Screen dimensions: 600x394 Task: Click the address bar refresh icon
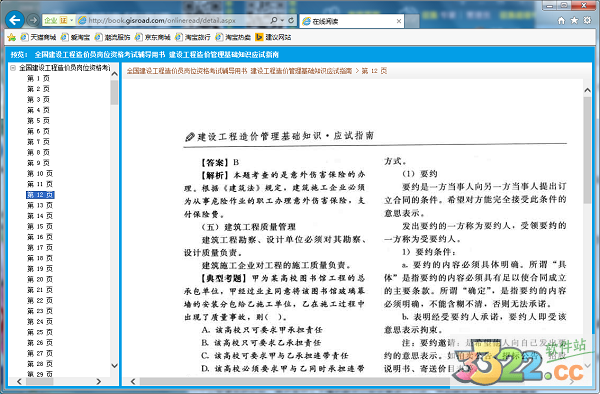(291, 20)
